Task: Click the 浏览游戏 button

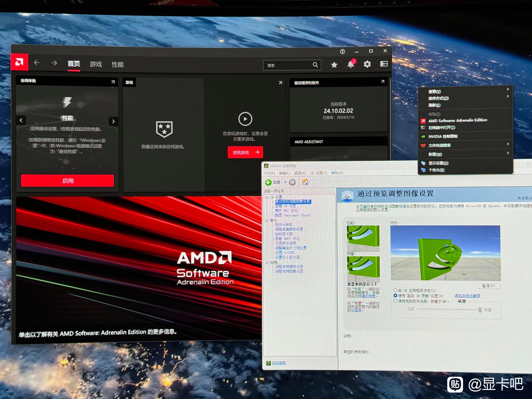Action: [x=245, y=152]
